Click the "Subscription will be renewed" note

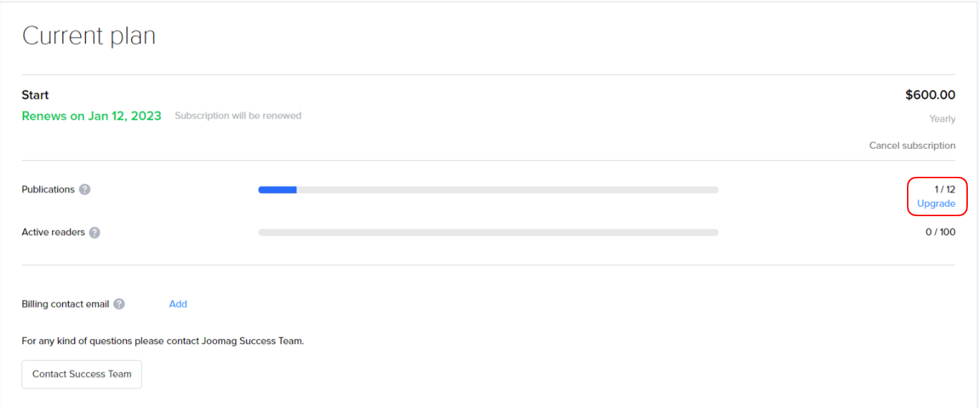click(x=238, y=116)
